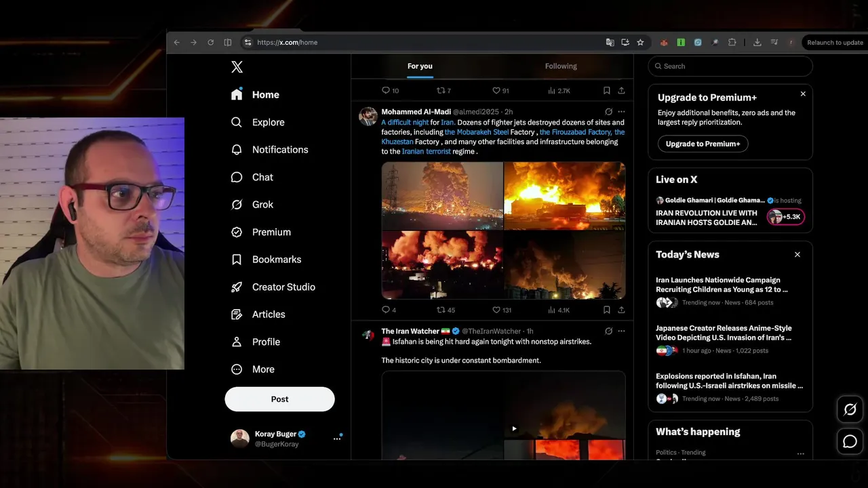The image size is (868, 488).
Task: Open options for Politics trending item
Action: (x=801, y=453)
